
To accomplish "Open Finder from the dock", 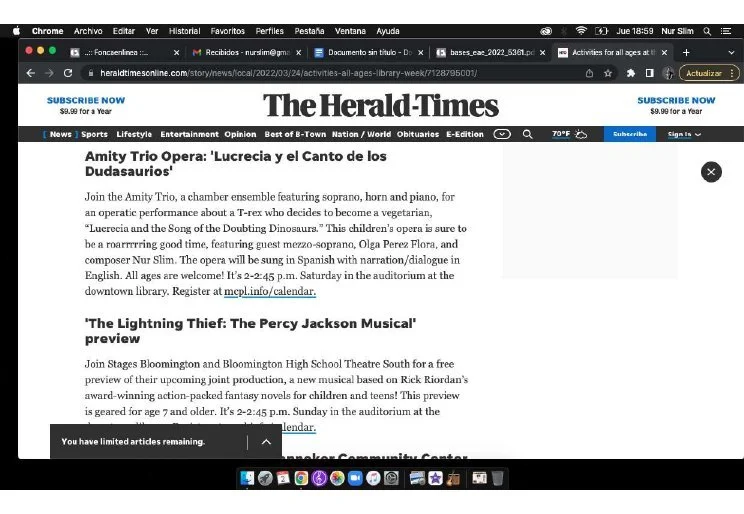I will click(247, 478).
